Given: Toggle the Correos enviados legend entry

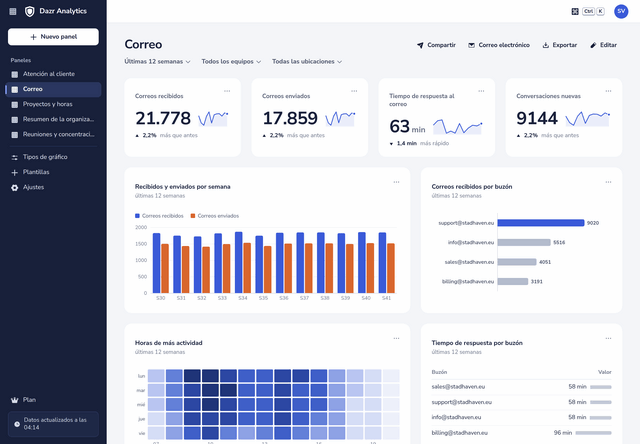Looking at the screenshot, I should 215,216.
